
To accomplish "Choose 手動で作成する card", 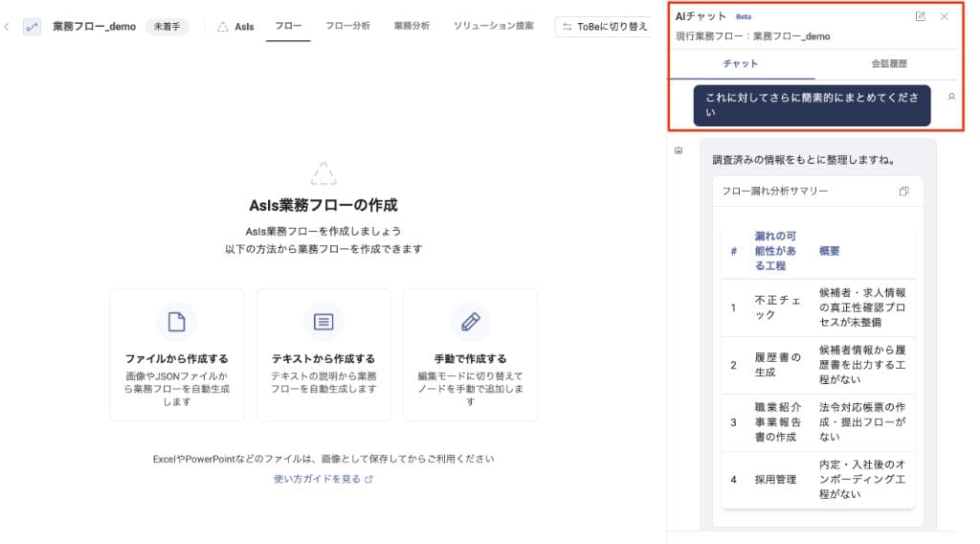I will [470, 354].
